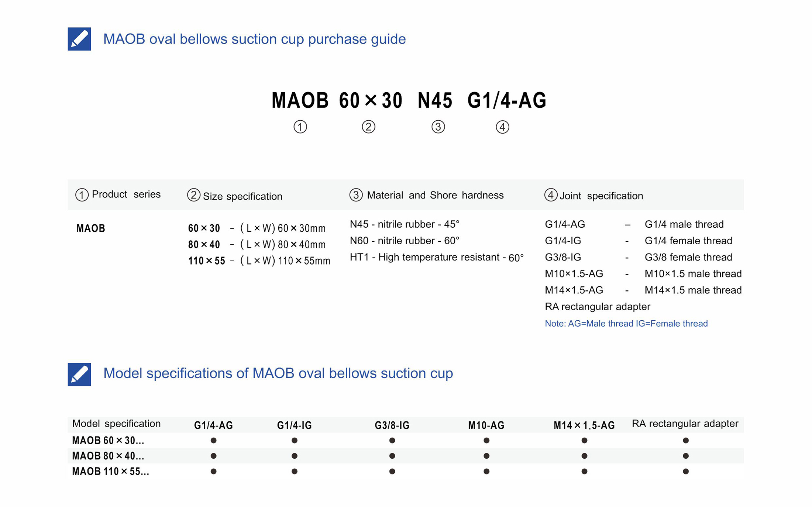Click the G3/8-IG dot for MAOB 80×40 row

tap(392, 456)
